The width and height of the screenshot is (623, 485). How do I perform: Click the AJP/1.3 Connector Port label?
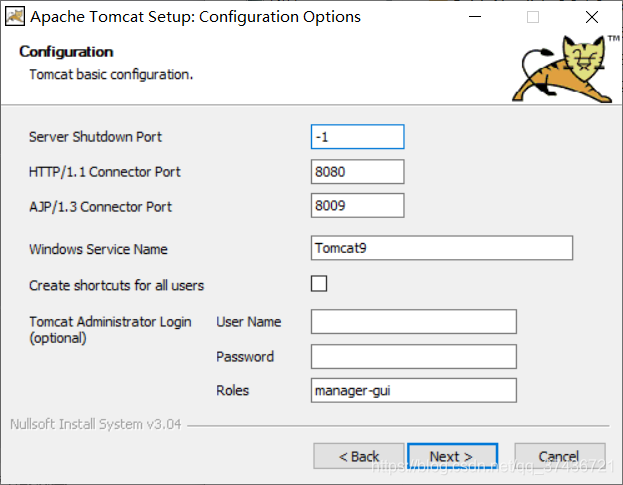click(x=101, y=207)
